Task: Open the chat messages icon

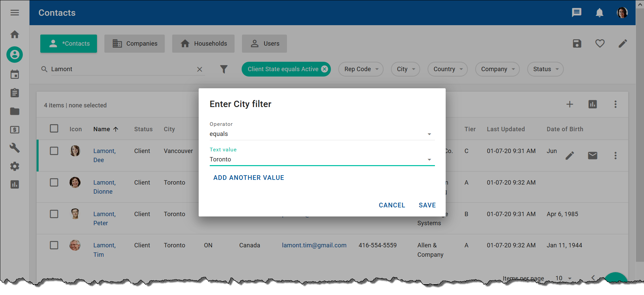Action: [577, 13]
